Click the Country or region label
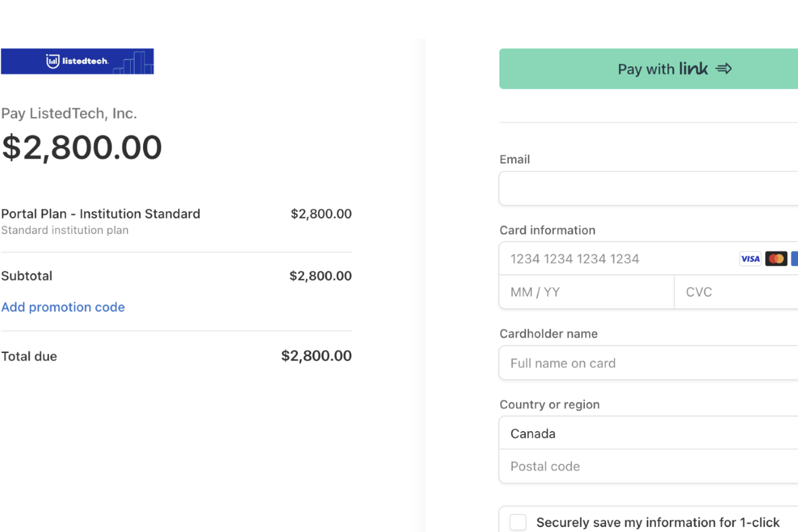Screen dimensions: 798x532 point(550,404)
